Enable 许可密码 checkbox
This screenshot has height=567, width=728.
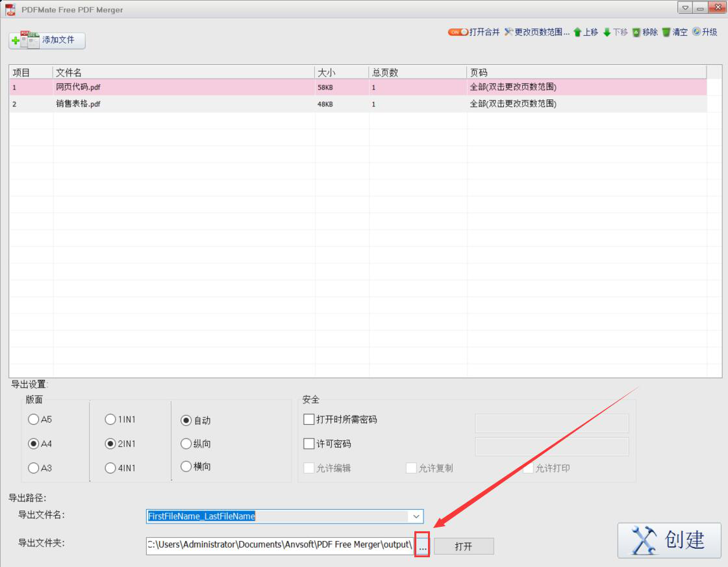click(x=308, y=444)
